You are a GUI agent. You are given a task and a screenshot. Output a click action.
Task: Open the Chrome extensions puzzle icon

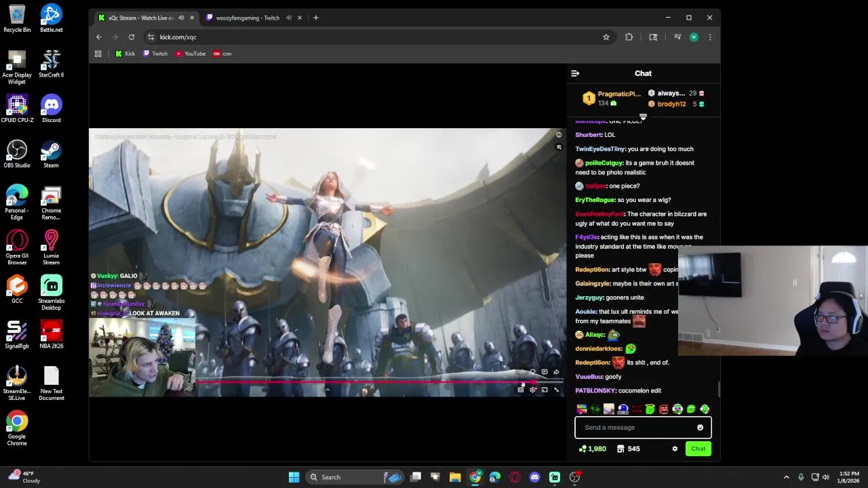(x=629, y=37)
